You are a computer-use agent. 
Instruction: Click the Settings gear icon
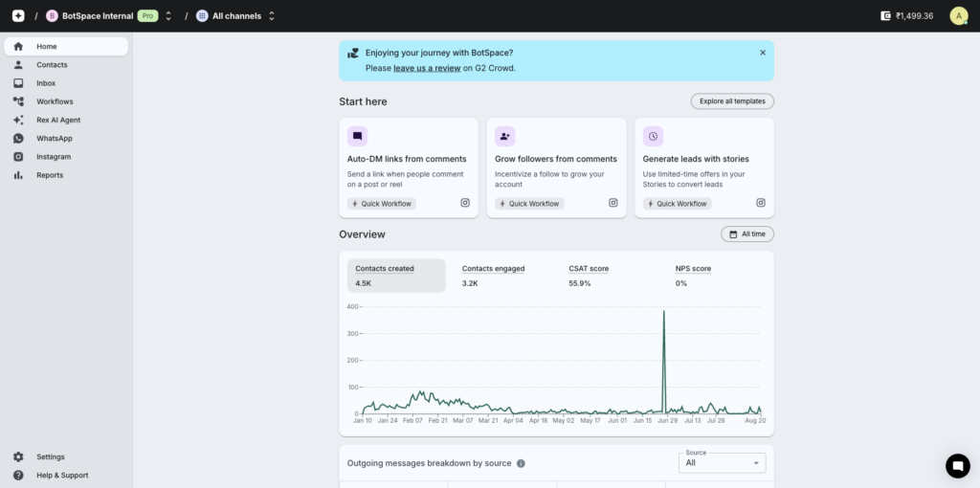pyautogui.click(x=18, y=456)
